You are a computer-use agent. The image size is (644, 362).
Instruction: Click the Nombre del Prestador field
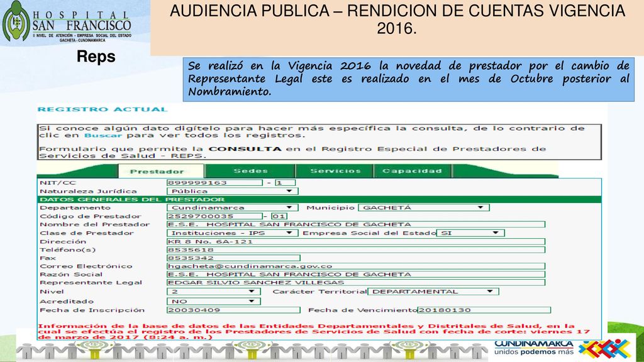coord(356,224)
